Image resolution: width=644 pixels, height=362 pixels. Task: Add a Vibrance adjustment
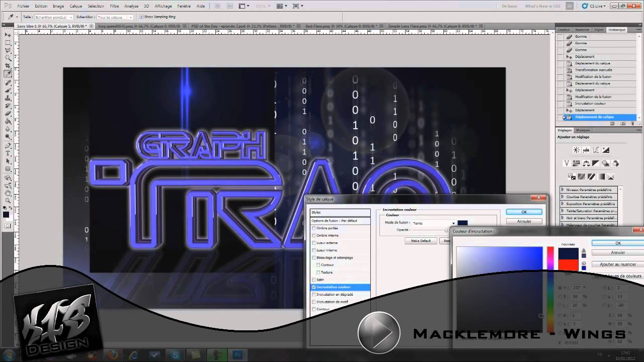point(567,163)
